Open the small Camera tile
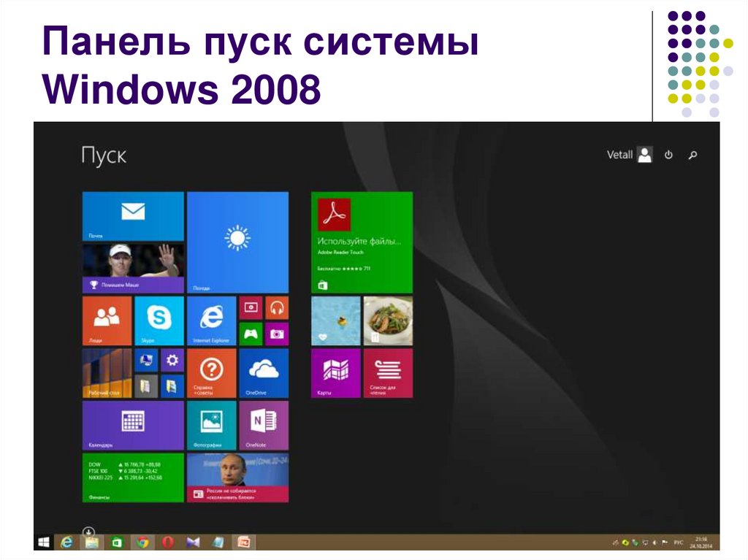Screen dimensions: 748x560 pyautogui.click(x=277, y=334)
